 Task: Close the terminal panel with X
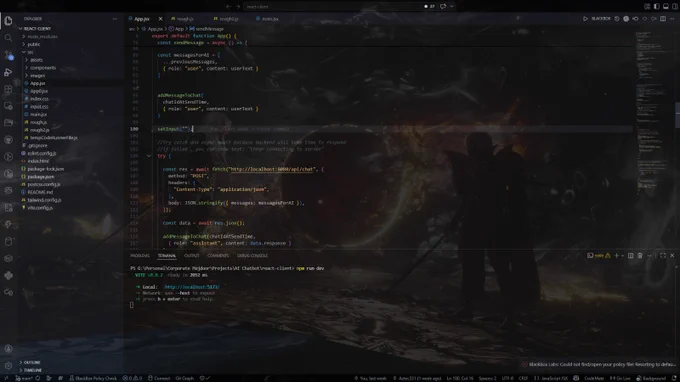672,256
